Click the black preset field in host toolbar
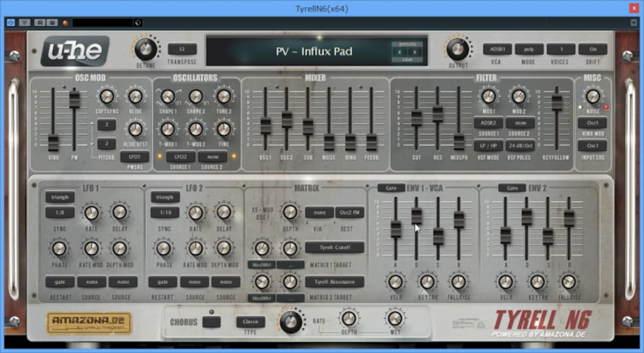The width and height of the screenshot is (644, 353). pos(103,23)
